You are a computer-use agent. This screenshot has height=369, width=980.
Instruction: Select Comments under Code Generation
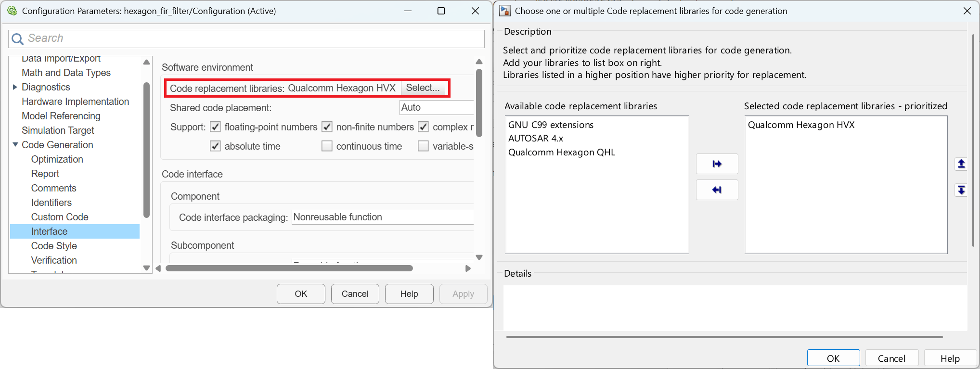[53, 188]
